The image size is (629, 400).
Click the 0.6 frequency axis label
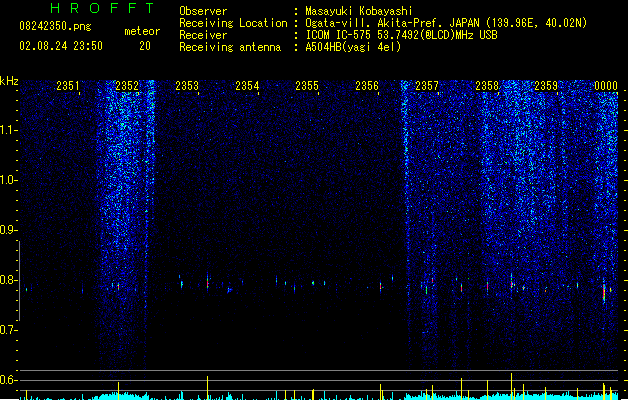click(x=8, y=380)
